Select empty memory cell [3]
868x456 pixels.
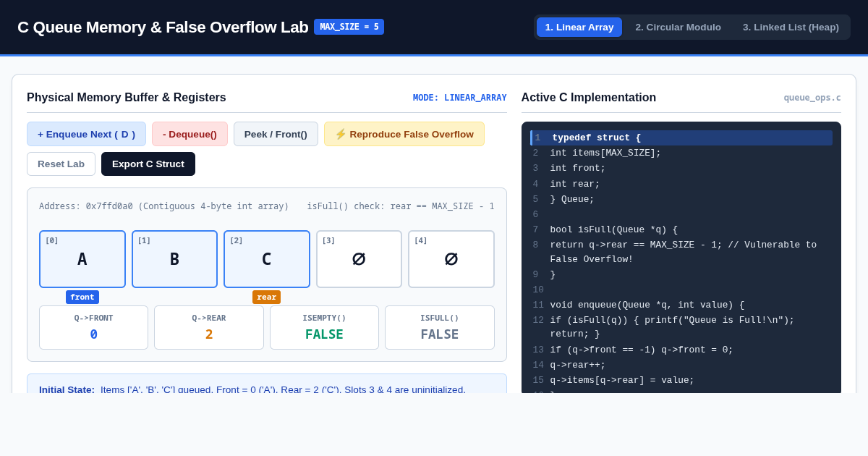[359, 259]
